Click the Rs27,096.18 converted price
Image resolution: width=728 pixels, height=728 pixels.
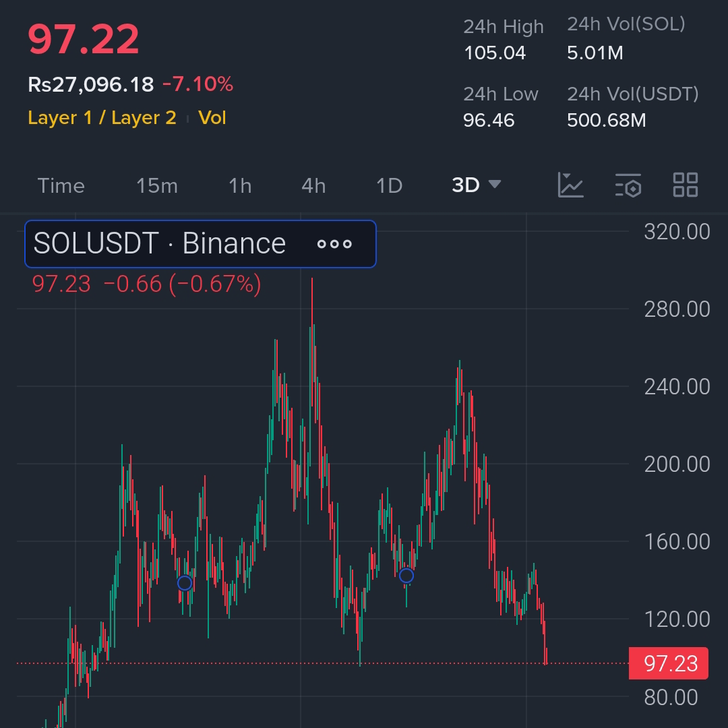90,84
